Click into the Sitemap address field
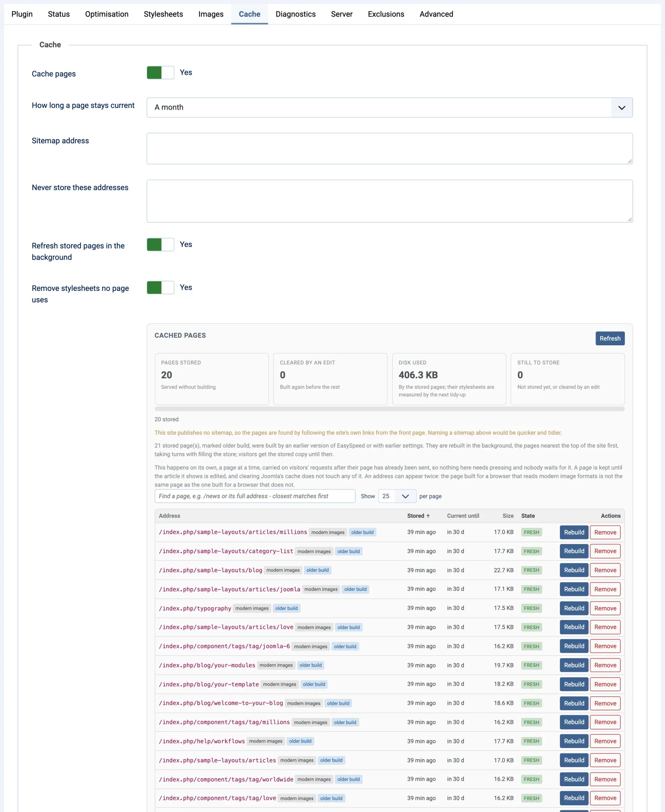Viewport: 665px width, 812px height. coord(389,148)
